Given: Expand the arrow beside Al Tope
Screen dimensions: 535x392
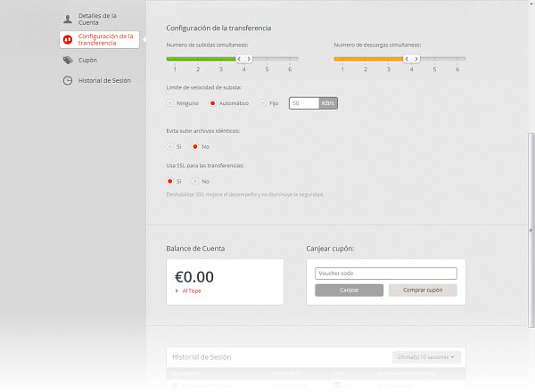Looking at the screenshot, I should point(177,290).
